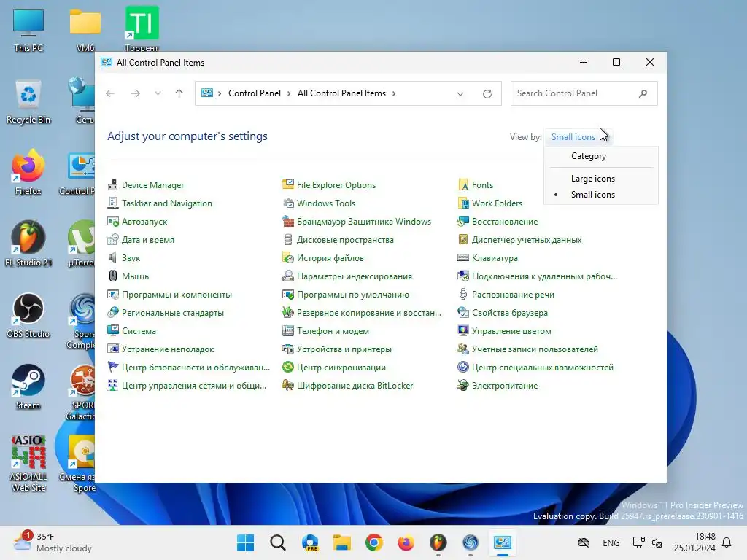Viewport: 747px width, 560px height.
Task: Expand the address bar history dropdown
Action: 460,94
